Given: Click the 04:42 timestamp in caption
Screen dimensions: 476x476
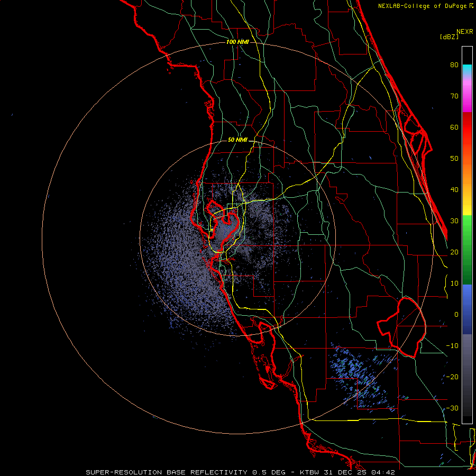Looking at the screenshot, I should (382, 472).
